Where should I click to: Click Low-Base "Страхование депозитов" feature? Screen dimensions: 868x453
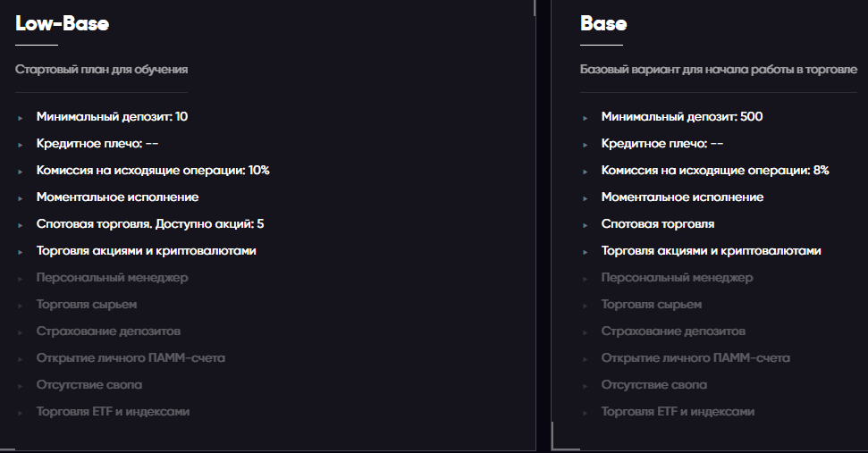pyautogui.click(x=108, y=331)
